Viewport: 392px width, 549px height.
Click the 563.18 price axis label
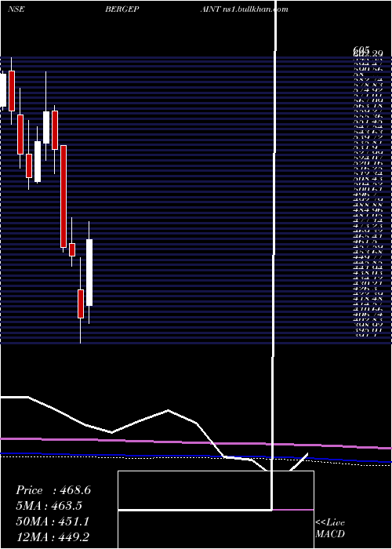tap(368, 107)
